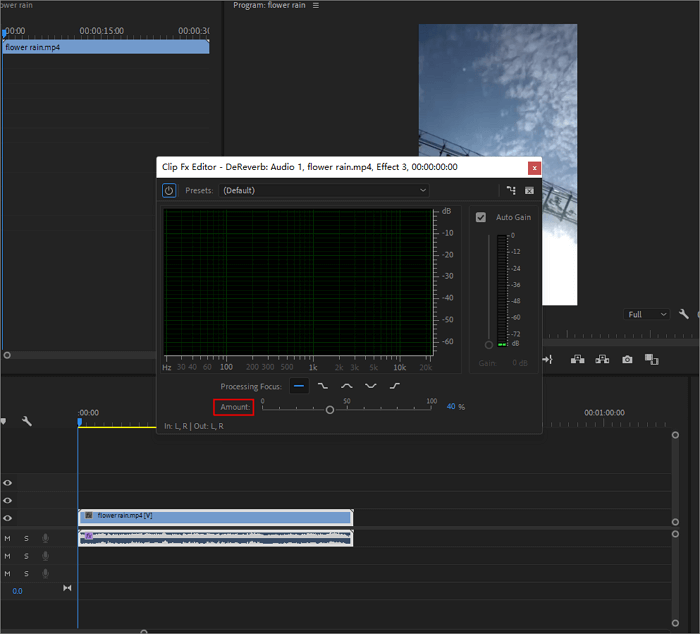Click the top video tracks vertical zoom handle
Image resolution: width=700 pixels, height=634 pixels.
point(675,435)
